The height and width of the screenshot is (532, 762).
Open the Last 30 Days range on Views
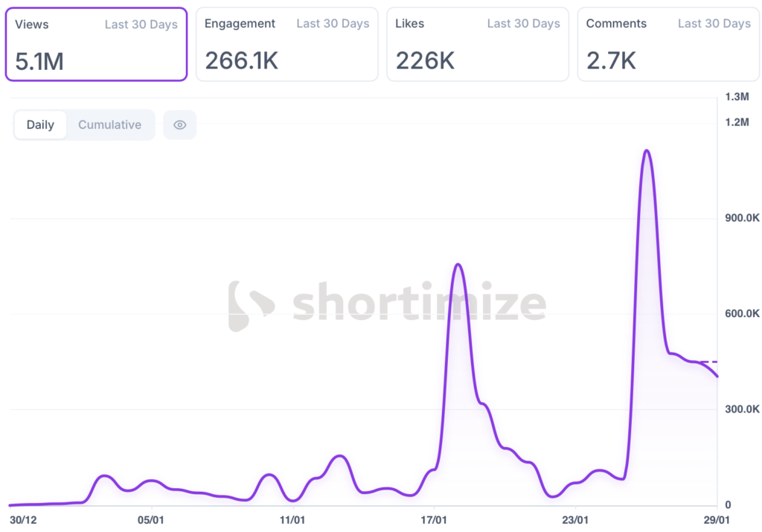(x=141, y=25)
